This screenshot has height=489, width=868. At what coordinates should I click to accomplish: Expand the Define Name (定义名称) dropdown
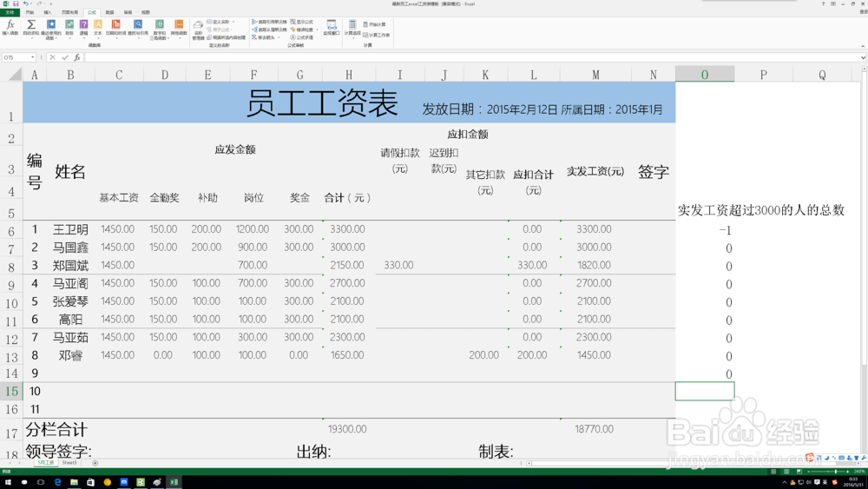point(234,23)
